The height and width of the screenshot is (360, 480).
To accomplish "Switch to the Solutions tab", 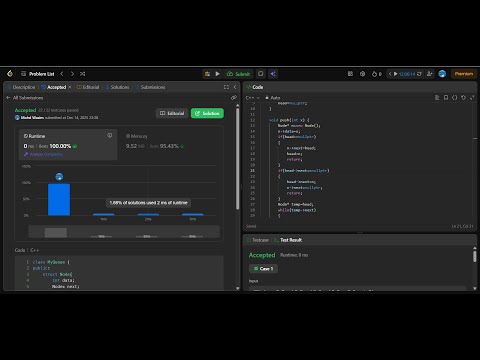I will click(x=117, y=87).
